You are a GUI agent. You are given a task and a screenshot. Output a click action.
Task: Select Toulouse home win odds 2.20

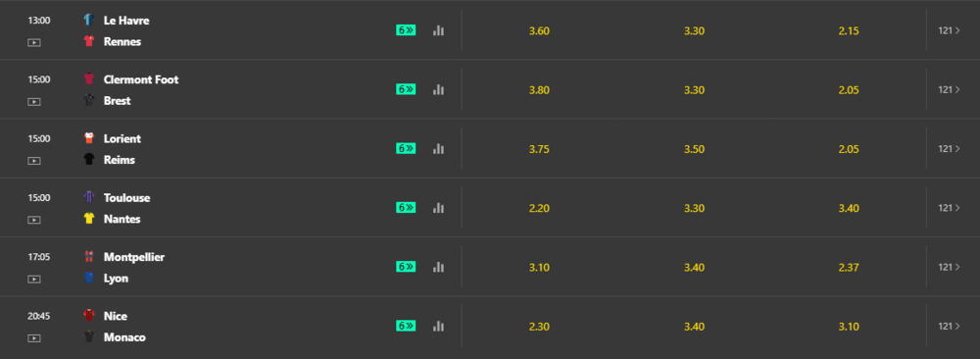(x=539, y=208)
